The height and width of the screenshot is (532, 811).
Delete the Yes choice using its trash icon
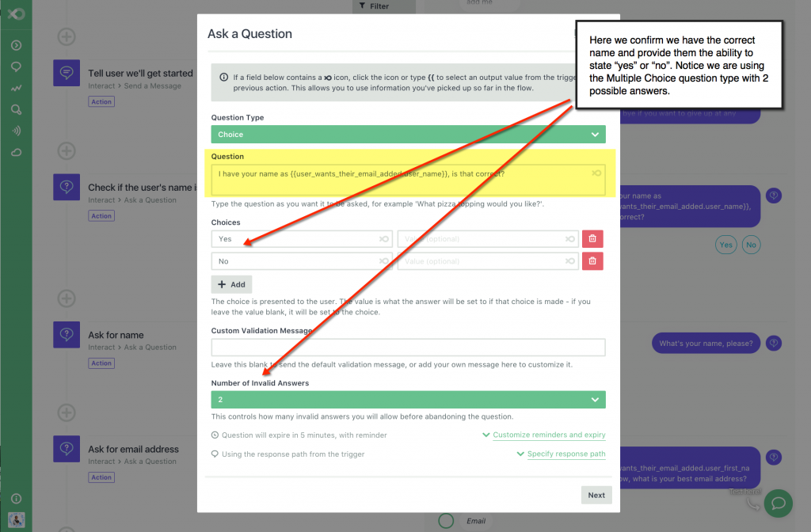tap(592, 238)
